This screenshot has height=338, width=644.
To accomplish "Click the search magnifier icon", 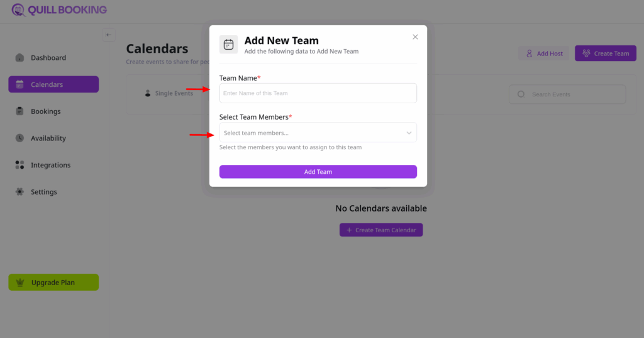I will tap(521, 94).
